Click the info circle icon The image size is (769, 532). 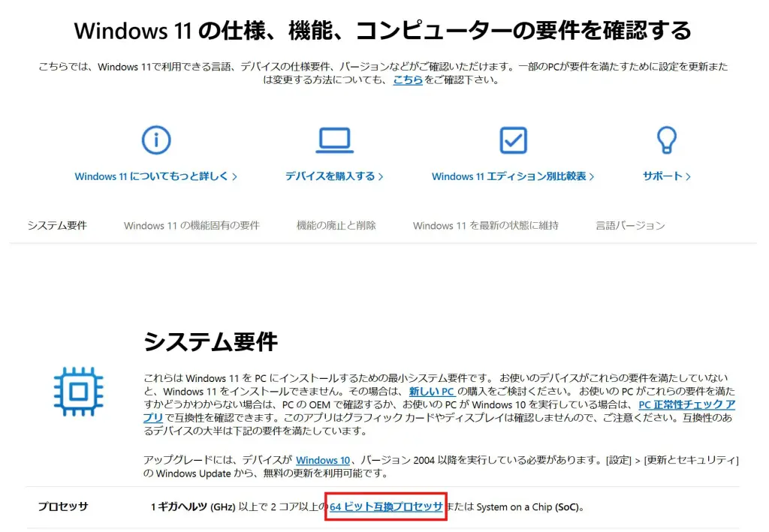(156, 140)
